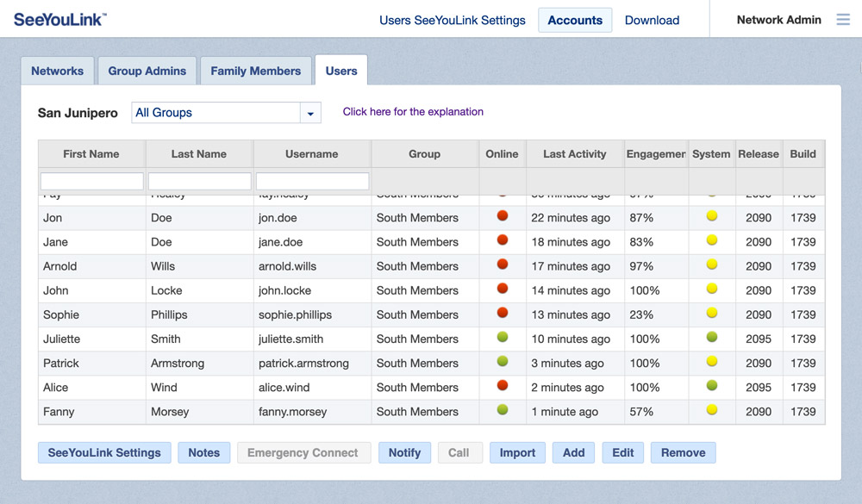Click Patrick Armstrong's green online status dot
The image size is (862, 504).
pyautogui.click(x=503, y=361)
